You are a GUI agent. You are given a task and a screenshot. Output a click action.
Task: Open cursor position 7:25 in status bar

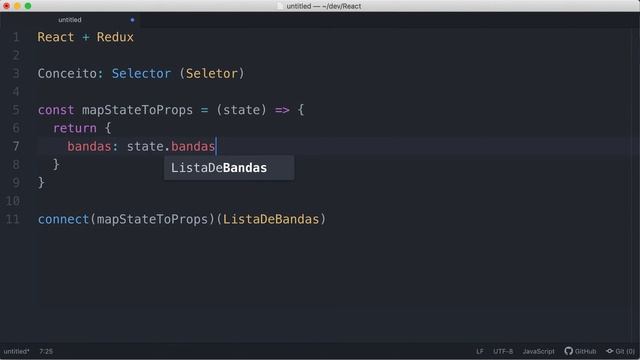point(46,351)
